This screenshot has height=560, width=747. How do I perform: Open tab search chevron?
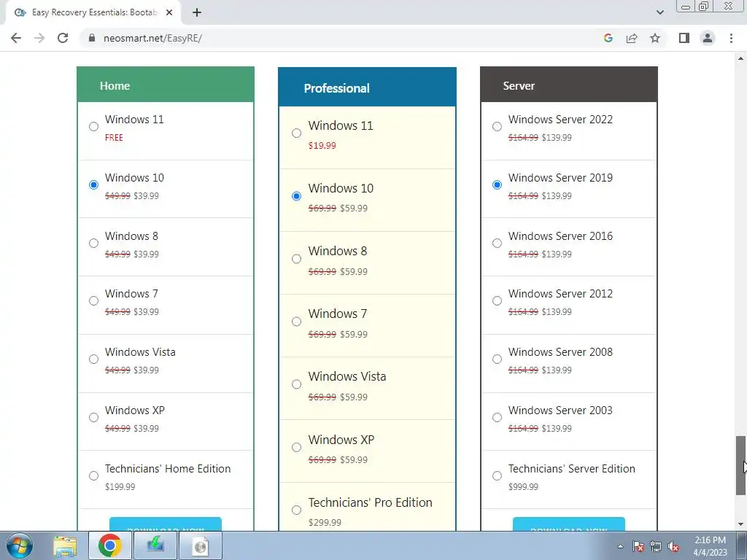click(659, 12)
